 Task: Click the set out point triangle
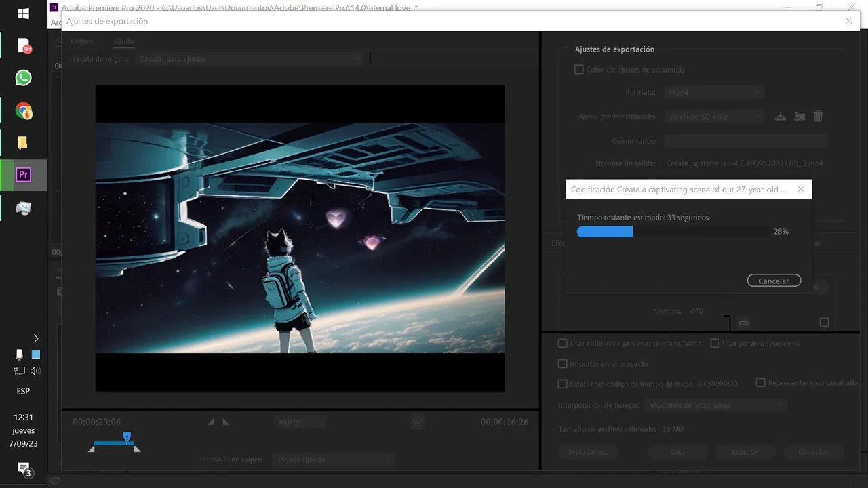pos(226,422)
